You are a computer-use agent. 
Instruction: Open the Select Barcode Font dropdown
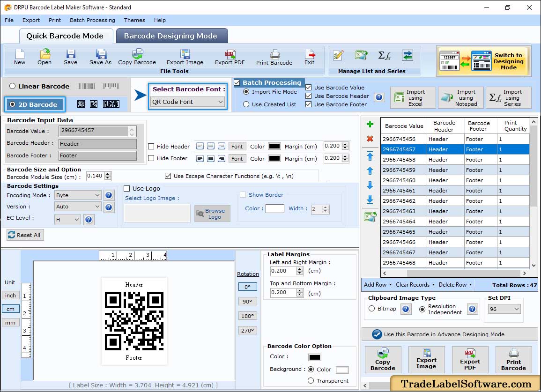coord(188,102)
